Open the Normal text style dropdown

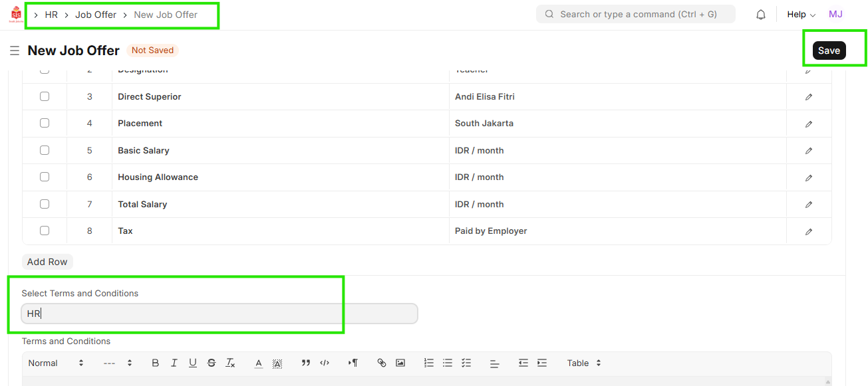(x=56, y=363)
